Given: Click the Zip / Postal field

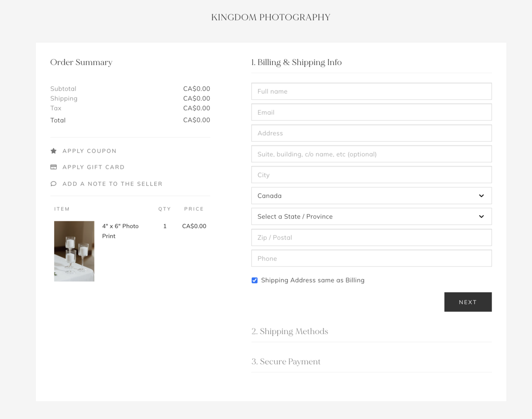Looking at the screenshot, I should coord(371,237).
